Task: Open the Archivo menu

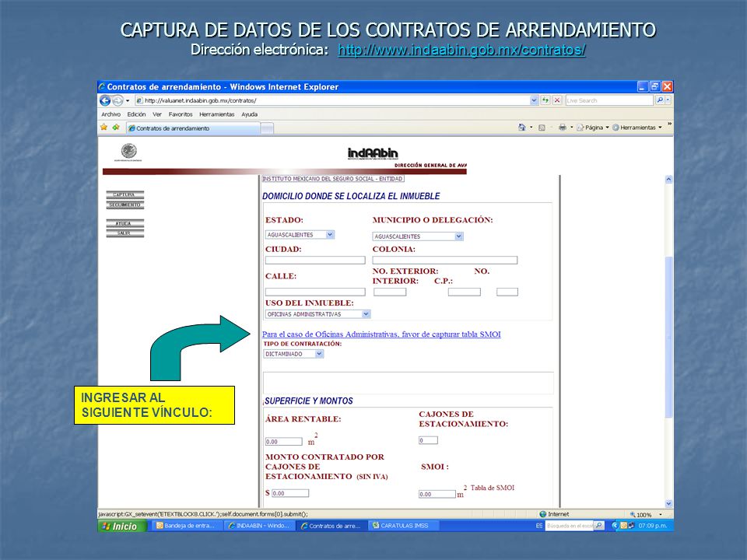Action: (110, 114)
